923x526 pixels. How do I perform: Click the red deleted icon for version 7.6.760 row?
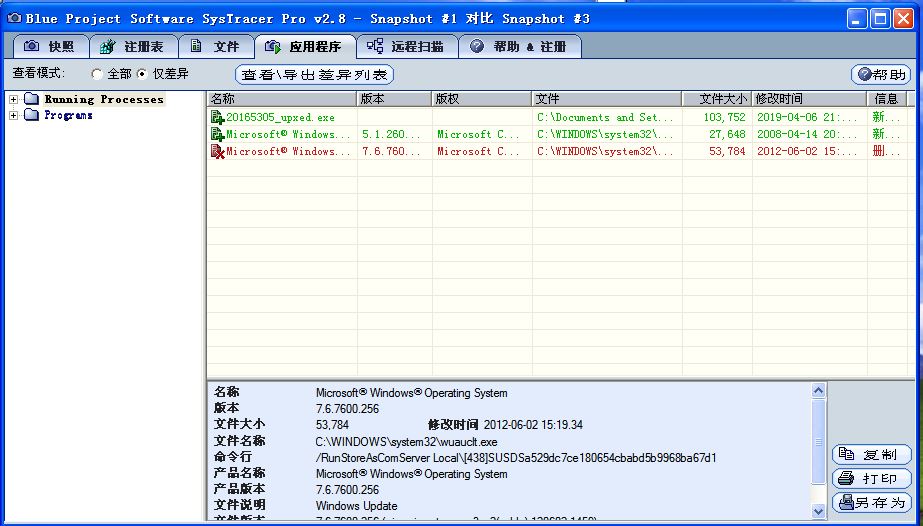(218, 152)
